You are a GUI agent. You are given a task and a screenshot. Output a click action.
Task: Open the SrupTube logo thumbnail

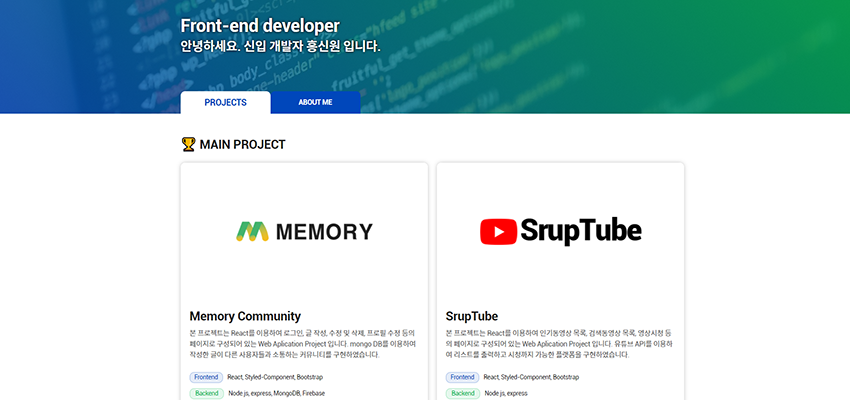(561, 231)
